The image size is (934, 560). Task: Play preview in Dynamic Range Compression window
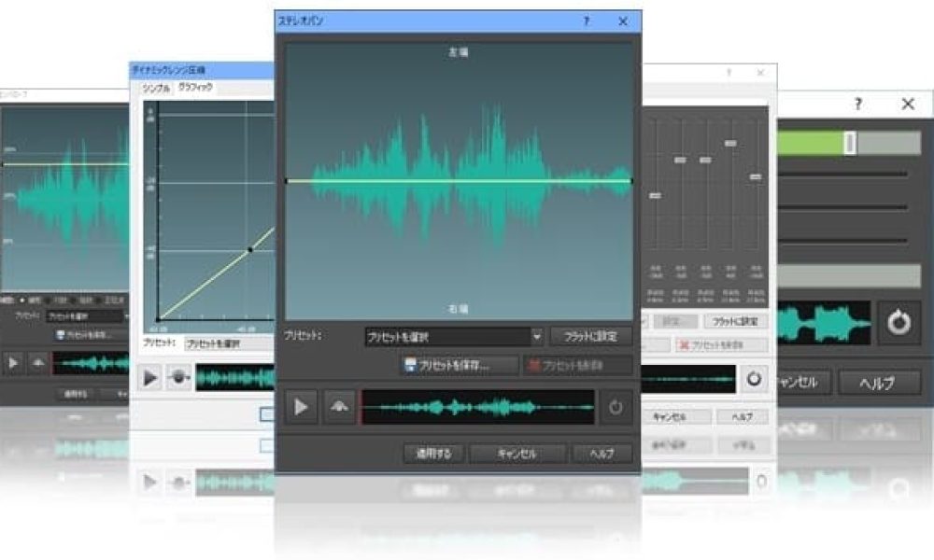click(x=150, y=377)
